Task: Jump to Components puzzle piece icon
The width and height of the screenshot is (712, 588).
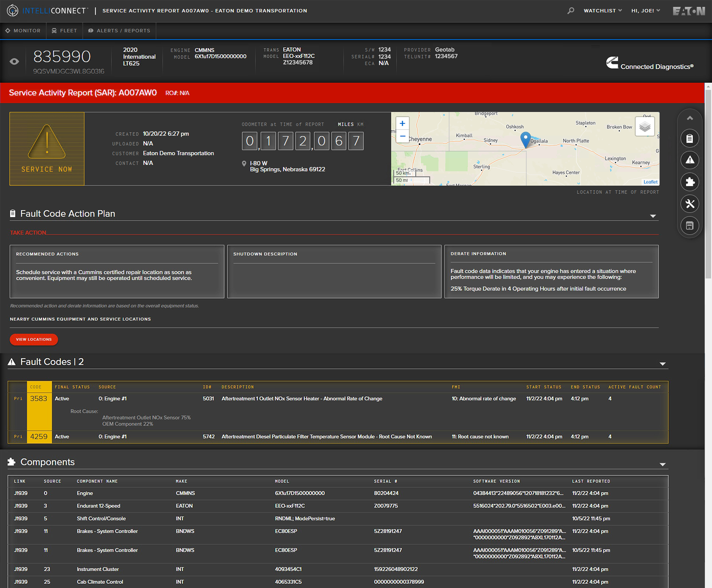Action: [689, 182]
